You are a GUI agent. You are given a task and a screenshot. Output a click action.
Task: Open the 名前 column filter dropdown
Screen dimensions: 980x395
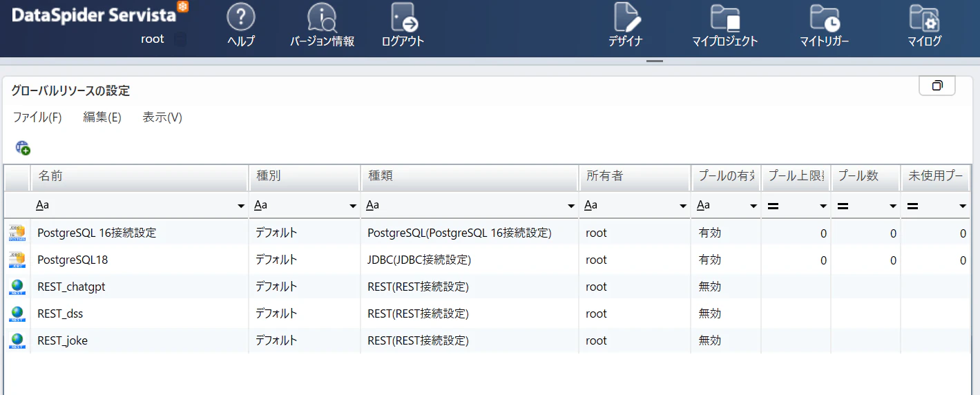pyautogui.click(x=241, y=206)
